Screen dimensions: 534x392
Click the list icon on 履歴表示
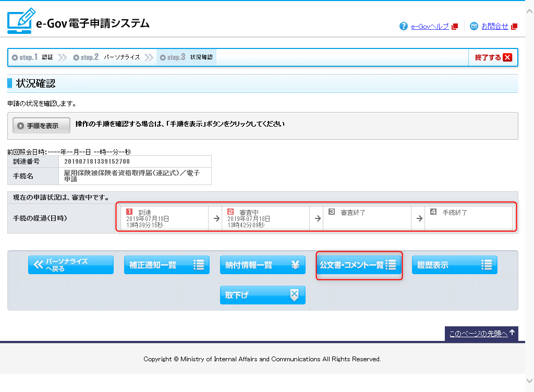tap(487, 265)
